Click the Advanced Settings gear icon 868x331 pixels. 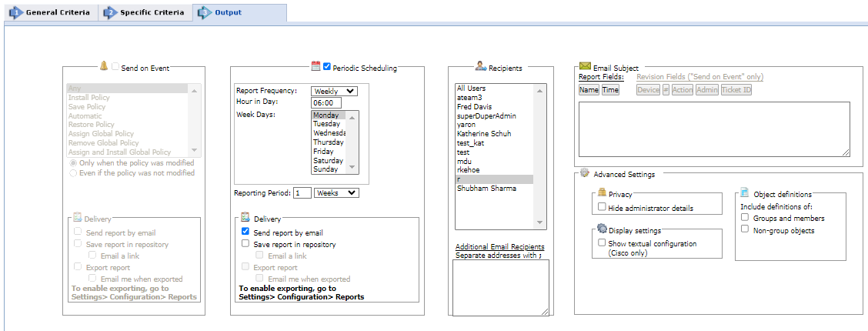(585, 173)
